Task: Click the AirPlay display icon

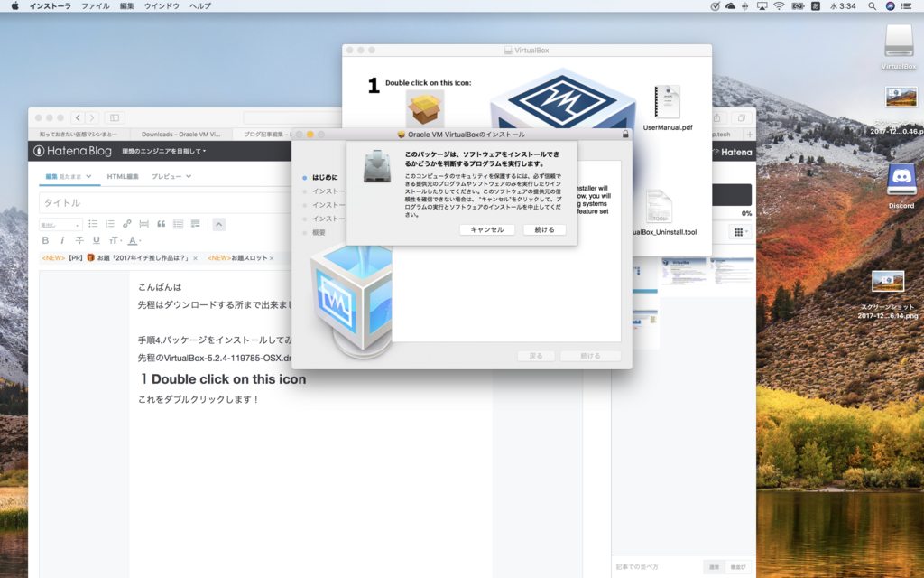Action: click(762, 6)
